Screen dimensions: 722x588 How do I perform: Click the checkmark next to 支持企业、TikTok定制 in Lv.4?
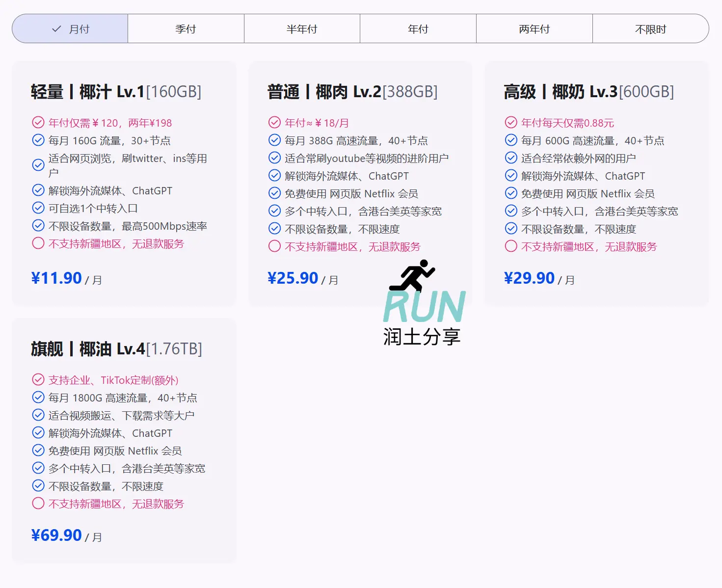click(39, 379)
